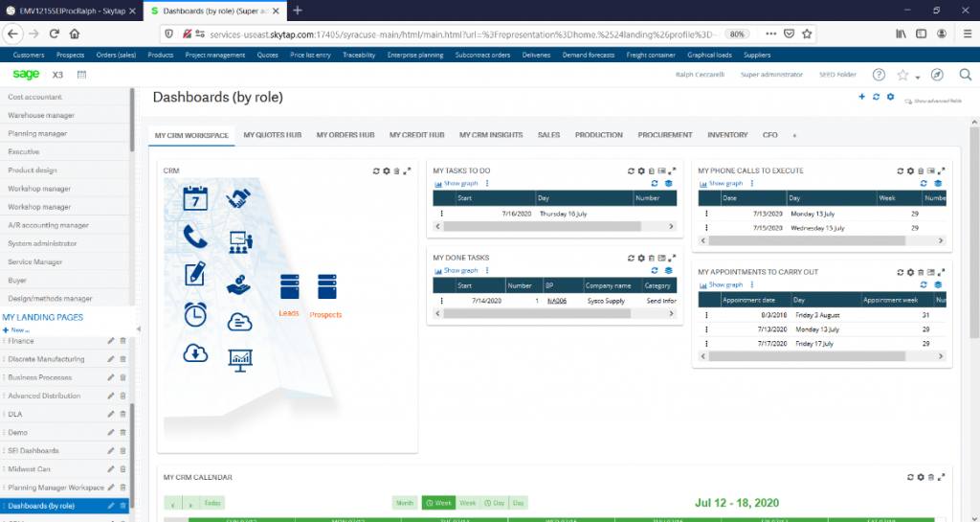Open the calendar icon in CRM panel

pyautogui.click(x=195, y=198)
